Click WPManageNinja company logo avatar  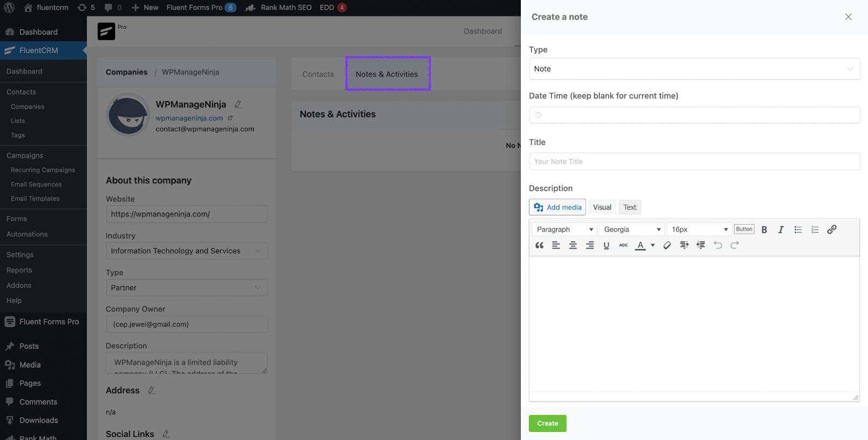tap(128, 114)
